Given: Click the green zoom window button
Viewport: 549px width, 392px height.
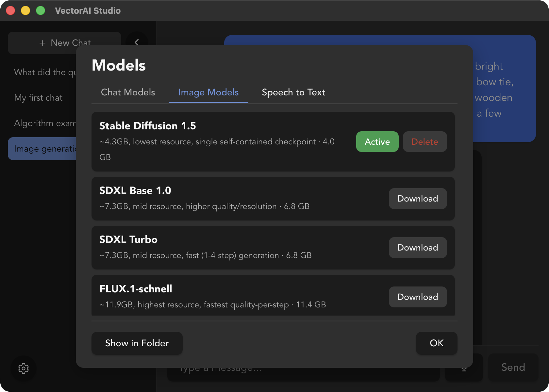Looking at the screenshot, I should point(41,10).
